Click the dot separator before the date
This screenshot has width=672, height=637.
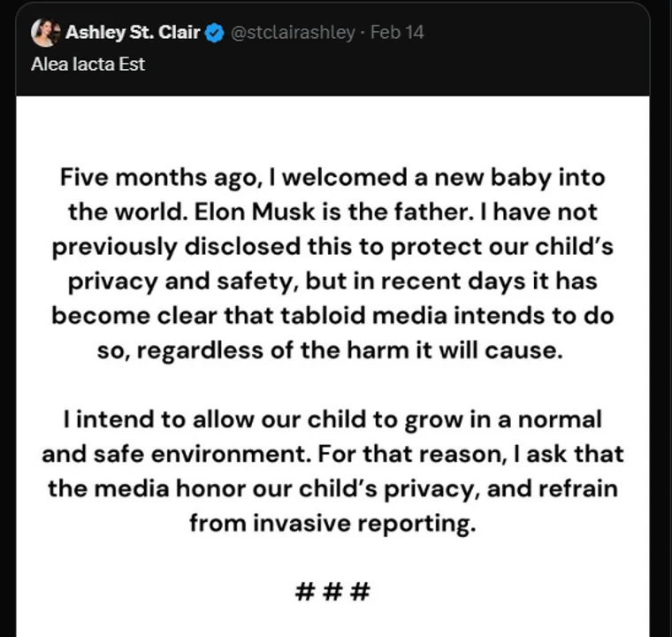[x=362, y=33]
